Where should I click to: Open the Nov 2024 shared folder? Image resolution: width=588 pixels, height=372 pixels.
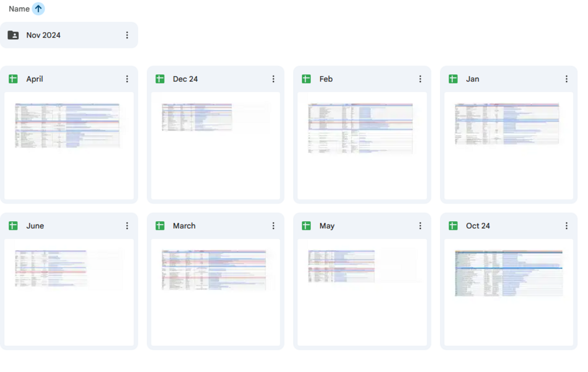[43, 35]
